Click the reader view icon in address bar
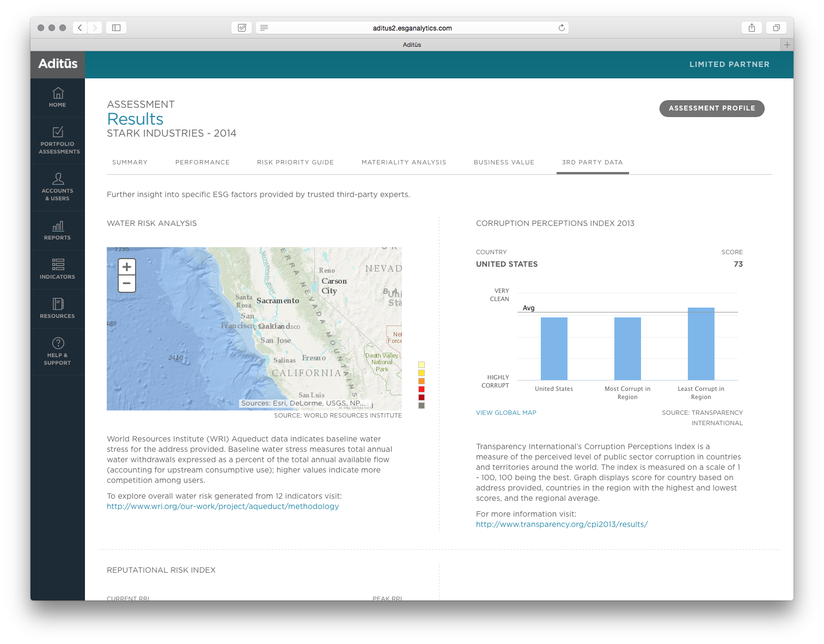The width and height of the screenshot is (824, 644). pos(264,28)
